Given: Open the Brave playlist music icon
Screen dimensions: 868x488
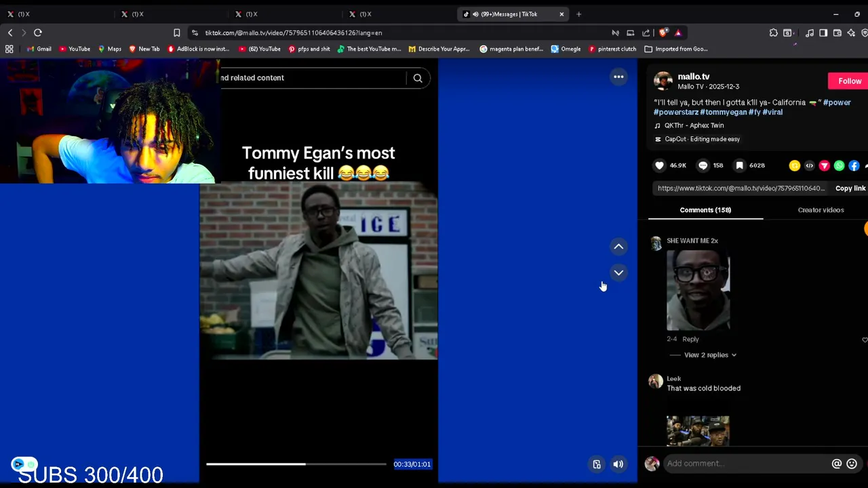Looking at the screenshot, I should [x=809, y=33].
